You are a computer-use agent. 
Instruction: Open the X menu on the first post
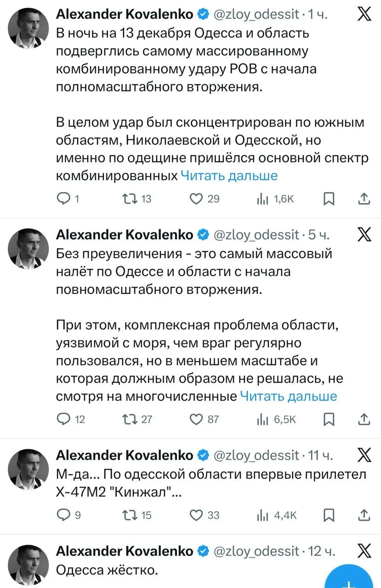[364, 16]
